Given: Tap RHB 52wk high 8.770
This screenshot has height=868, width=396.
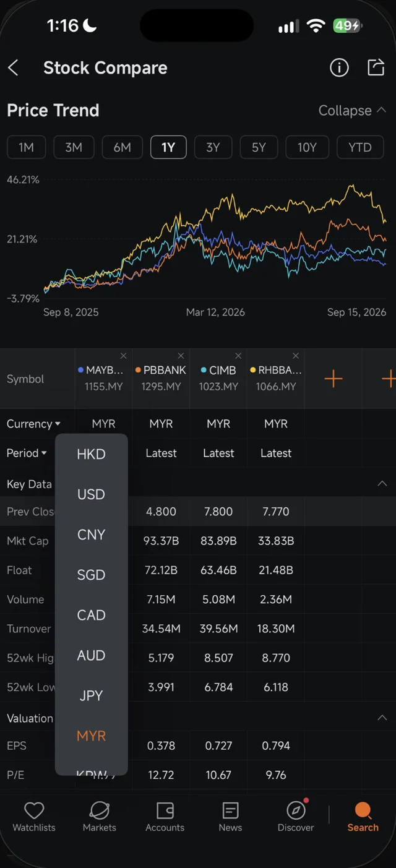Looking at the screenshot, I should tap(276, 658).
